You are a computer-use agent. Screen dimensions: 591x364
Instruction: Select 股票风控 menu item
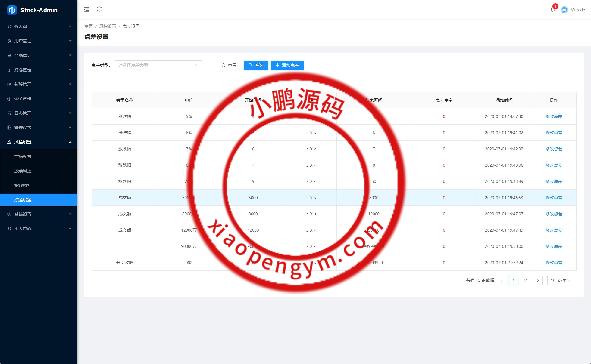[23, 171]
